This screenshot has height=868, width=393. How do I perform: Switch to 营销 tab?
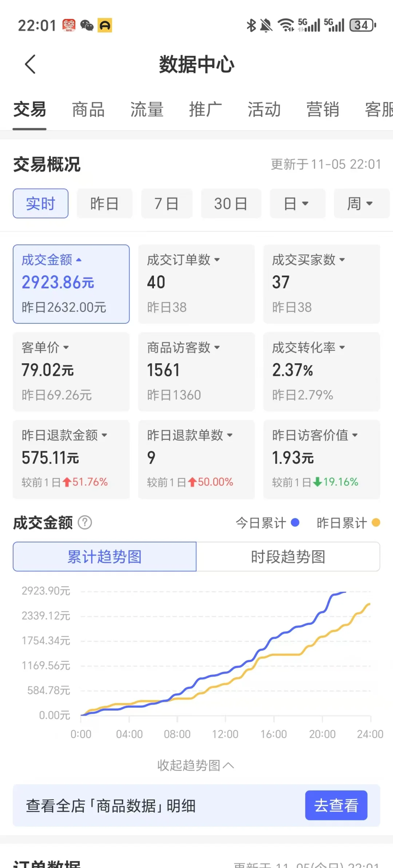[323, 109]
